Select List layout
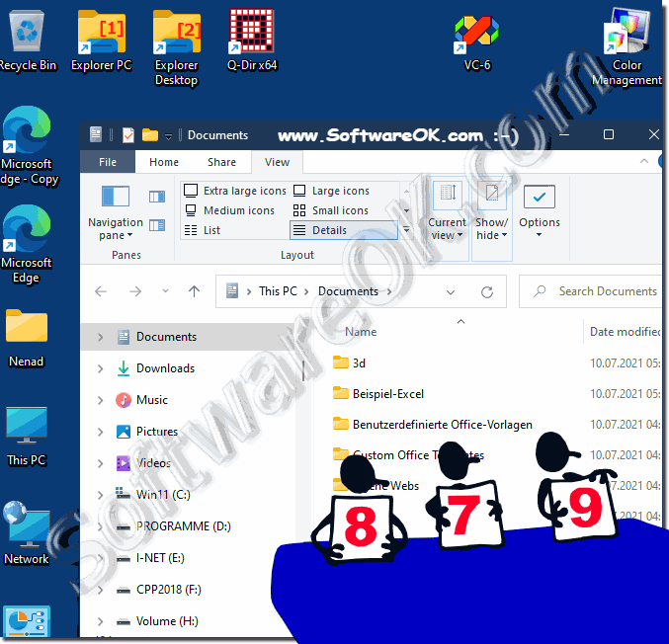Screen dimensions: 669x644 click(203, 230)
